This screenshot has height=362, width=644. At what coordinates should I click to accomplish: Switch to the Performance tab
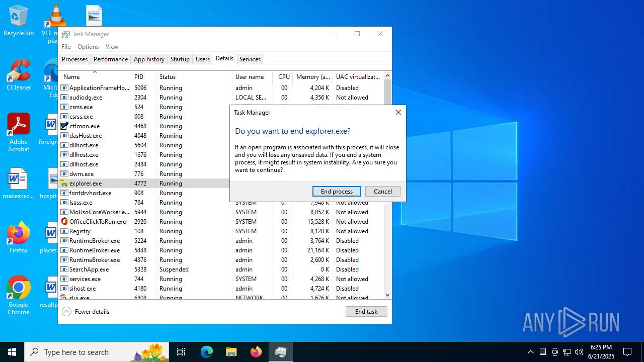tap(111, 59)
